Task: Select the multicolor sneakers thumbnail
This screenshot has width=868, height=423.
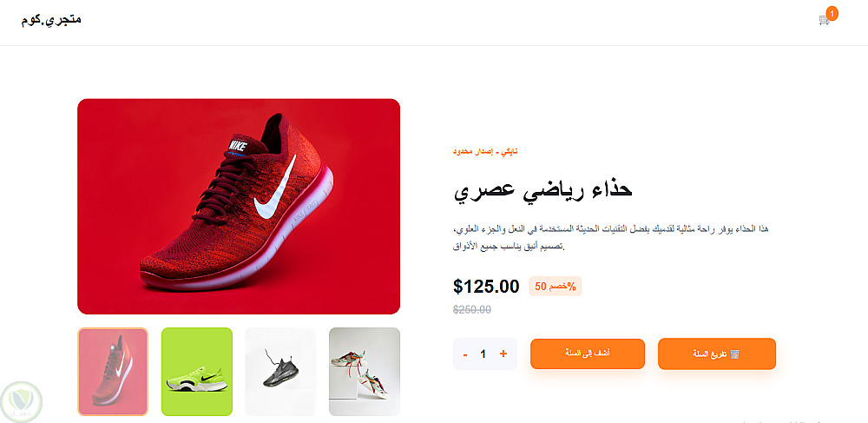Action: (x=365, y=372)
